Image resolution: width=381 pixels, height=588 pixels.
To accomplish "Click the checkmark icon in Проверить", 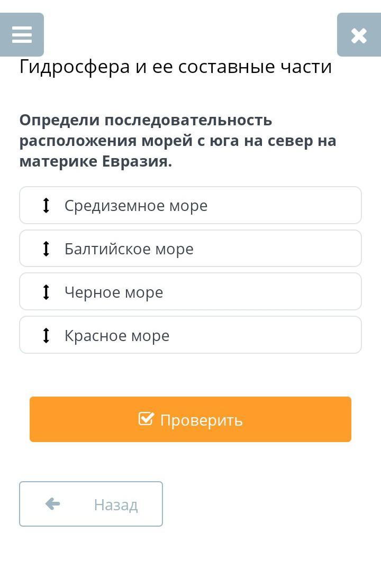I will tap(146, 418).
